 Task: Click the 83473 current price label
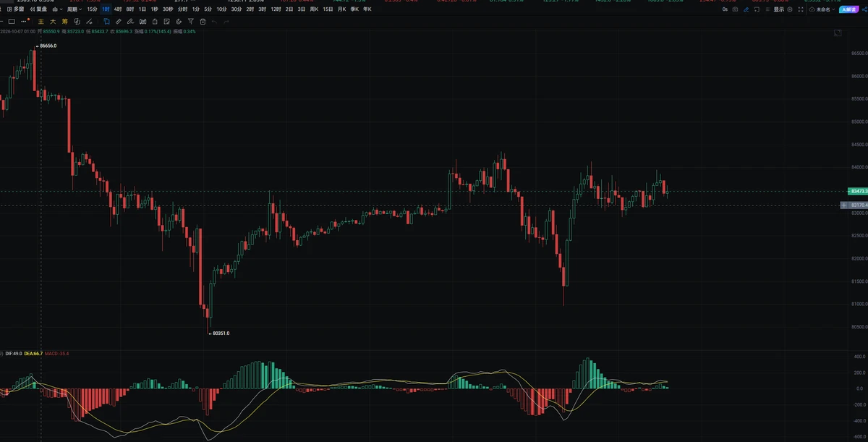(x=857, y=191)
